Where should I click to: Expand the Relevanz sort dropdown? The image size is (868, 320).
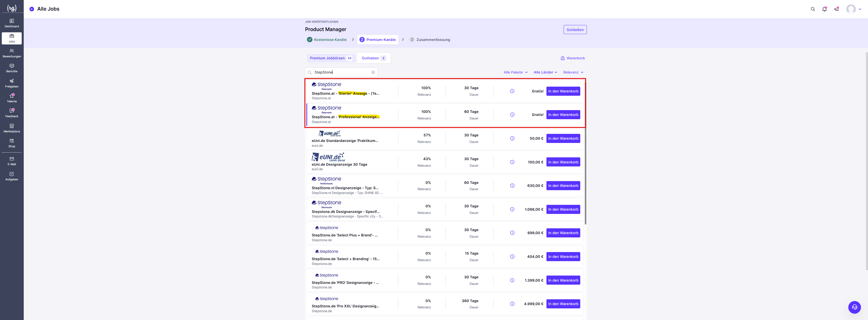click(x=573, y=72)
